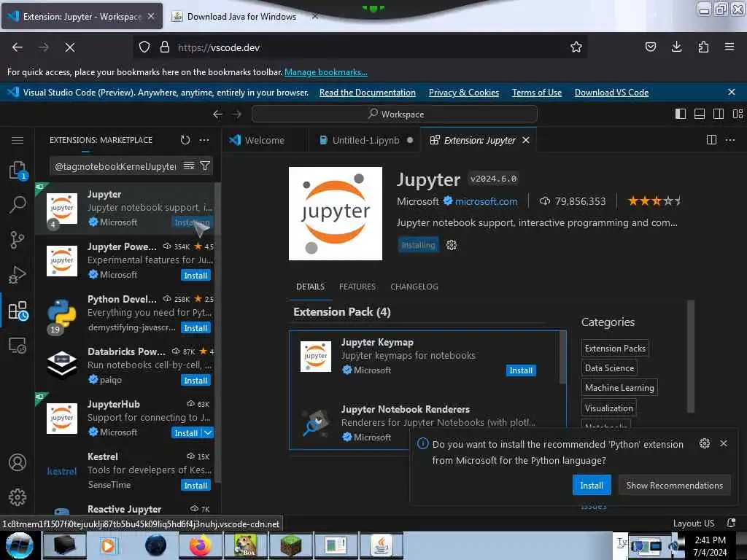Open microsoft.com publisher link

pos(486,201)
